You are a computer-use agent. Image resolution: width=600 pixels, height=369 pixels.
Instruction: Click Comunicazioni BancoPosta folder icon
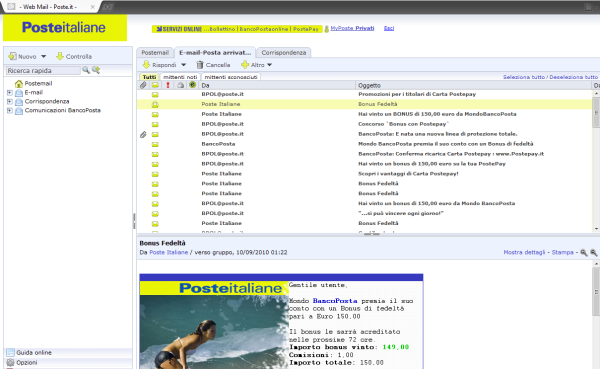[x=19, y=111]
